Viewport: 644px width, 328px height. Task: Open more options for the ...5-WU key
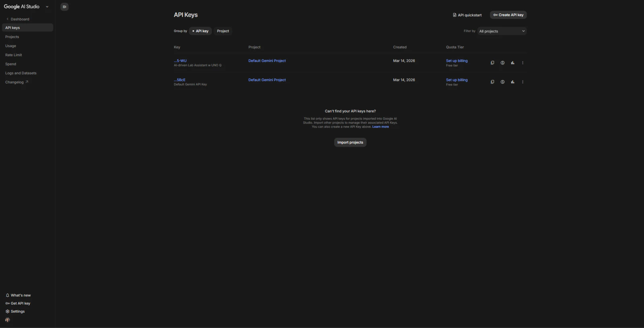(x=523, y=63)
